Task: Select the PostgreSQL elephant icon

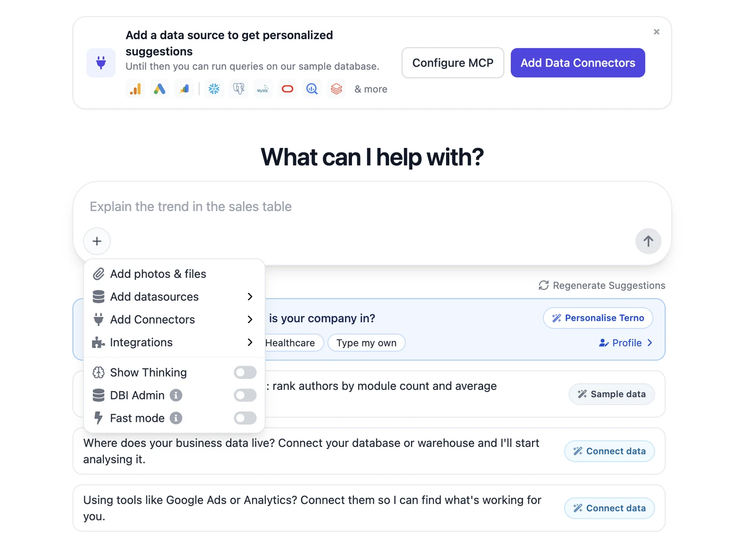Action: tap(239, 89)
